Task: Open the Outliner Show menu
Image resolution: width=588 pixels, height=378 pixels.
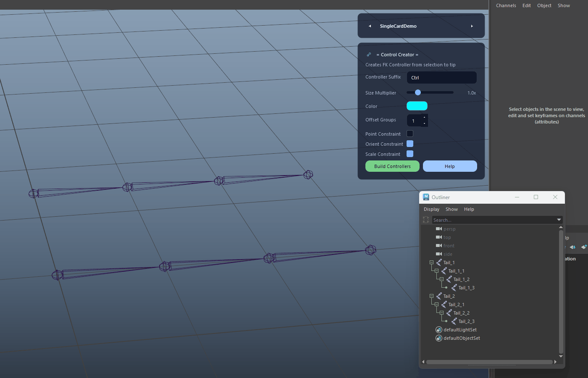Action: pos(451,209)
